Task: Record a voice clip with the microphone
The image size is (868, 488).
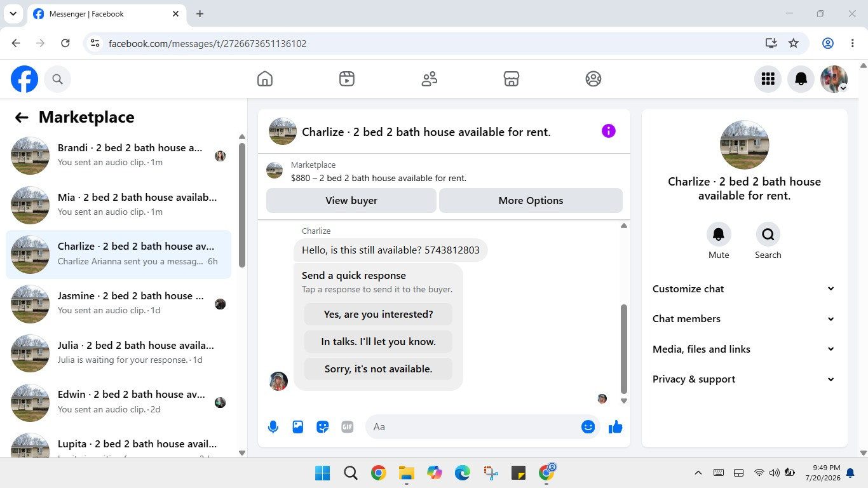Action: click(x=273, y=427)
